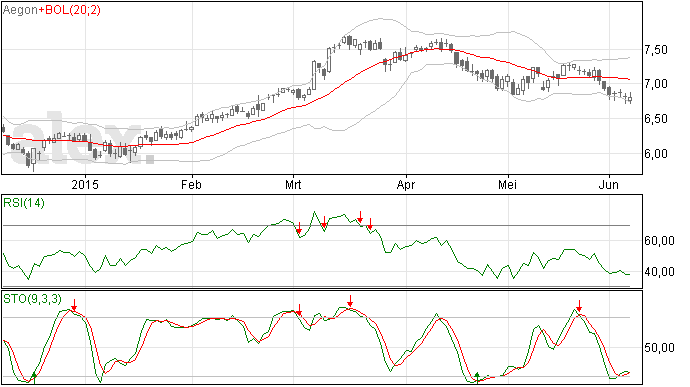Image resolution: width=690 pixels, height=387 pixels.
Task: Click the red STO arrow just after Mrt line
Action: [299, 310]
